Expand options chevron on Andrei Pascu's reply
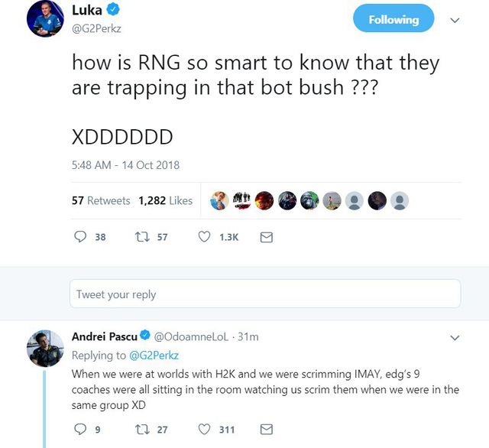This screenshot has height=448, width=489. tap(455, 338)
